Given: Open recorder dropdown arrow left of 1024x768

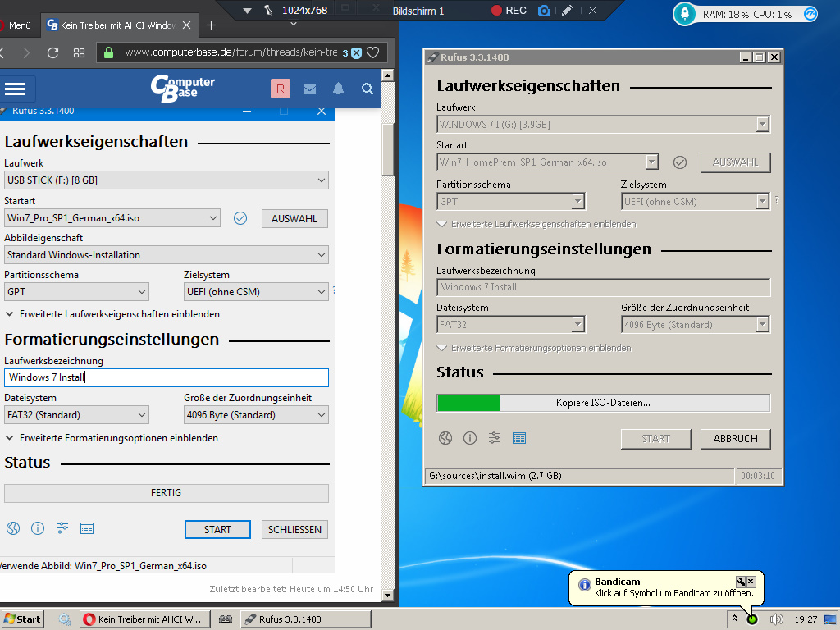Looking at the screenshot, I should pos(247,11).
